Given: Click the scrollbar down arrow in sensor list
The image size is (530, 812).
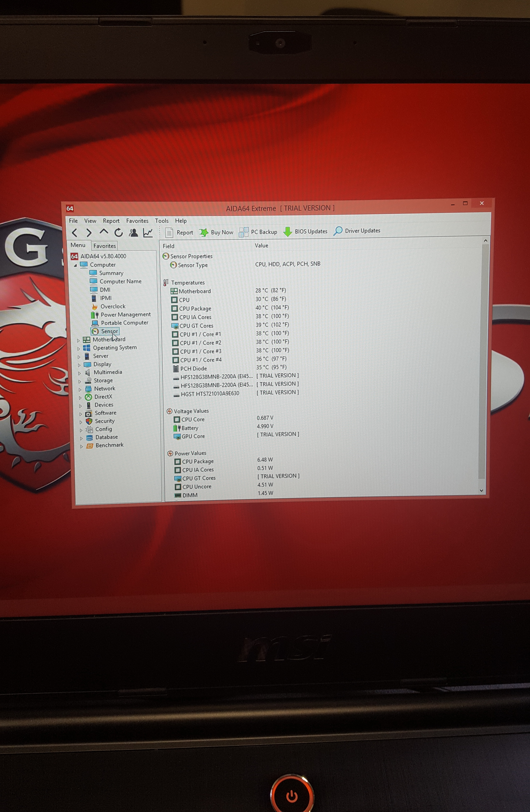Looking at the screenshot, I should [x=482, y=491].
